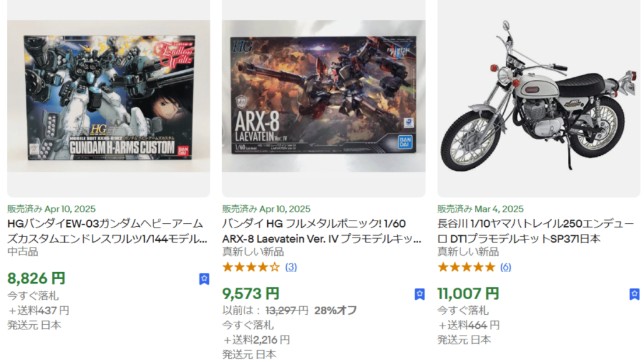Click bookmark icon beside the 11,007 円 price
Viewport: 644px width, 362px height.
635,294
